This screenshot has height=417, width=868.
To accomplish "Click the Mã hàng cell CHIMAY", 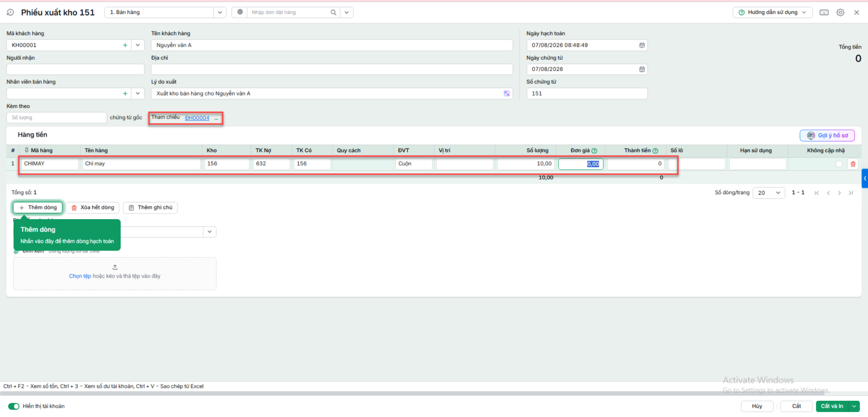I will tap(50, 164).
